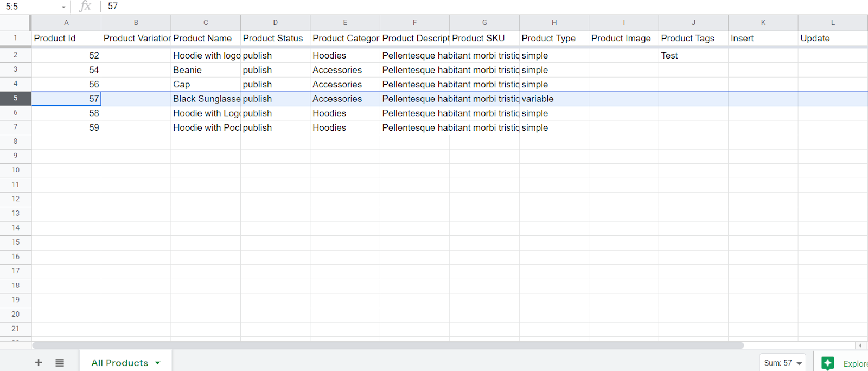This screenshot has height=371, width=868.
Task: Click the Cap product name cell
Action: click(206, 84)
